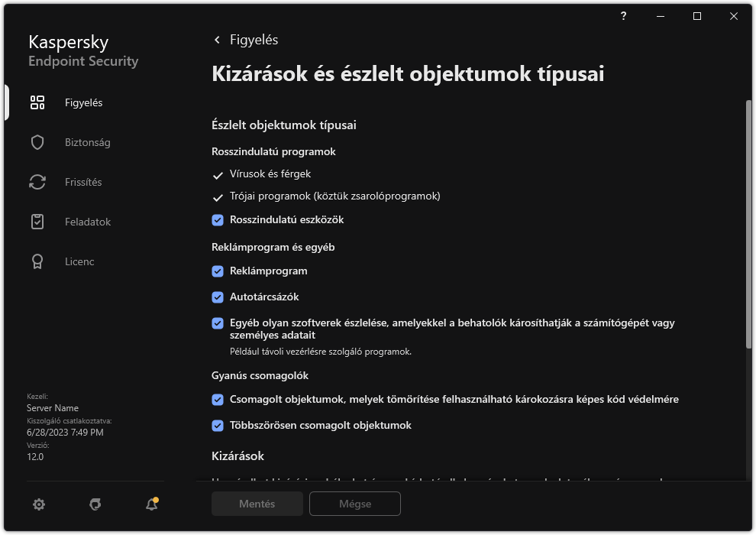Screen dimensions: 756x535
Task: Uncheck Többszörösen csomagolt objektumok
Action: 218,425
